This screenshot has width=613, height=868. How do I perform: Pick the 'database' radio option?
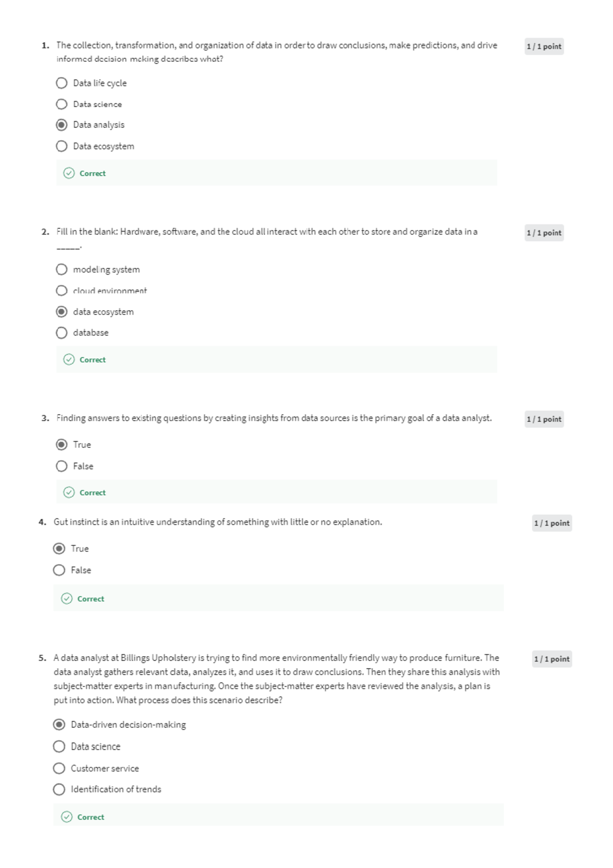point(62,333)
